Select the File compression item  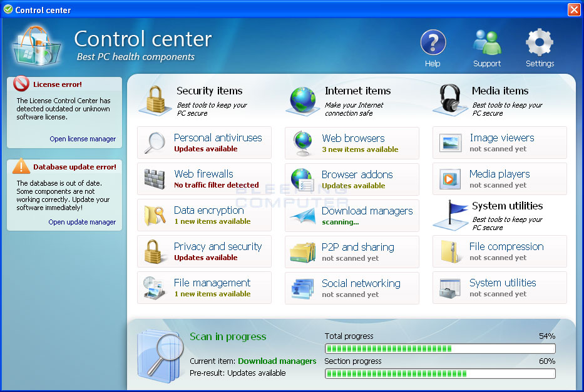(500, 251)
